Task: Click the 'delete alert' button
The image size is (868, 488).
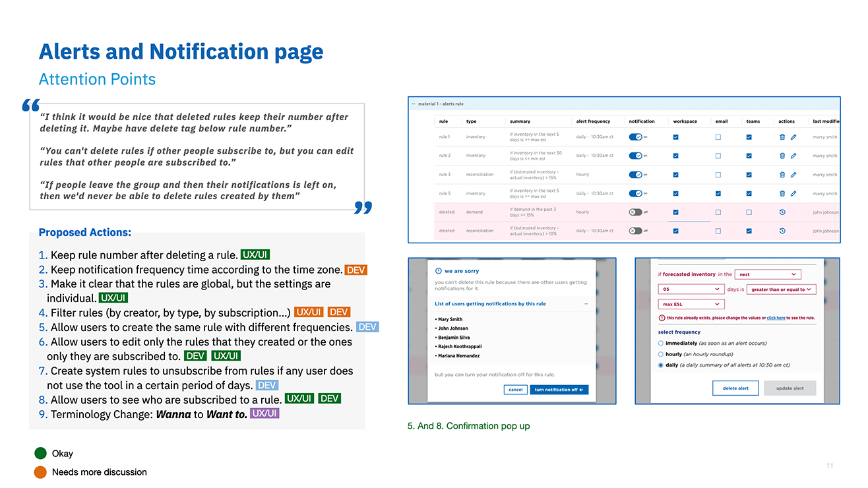Action: pos(735,388)
